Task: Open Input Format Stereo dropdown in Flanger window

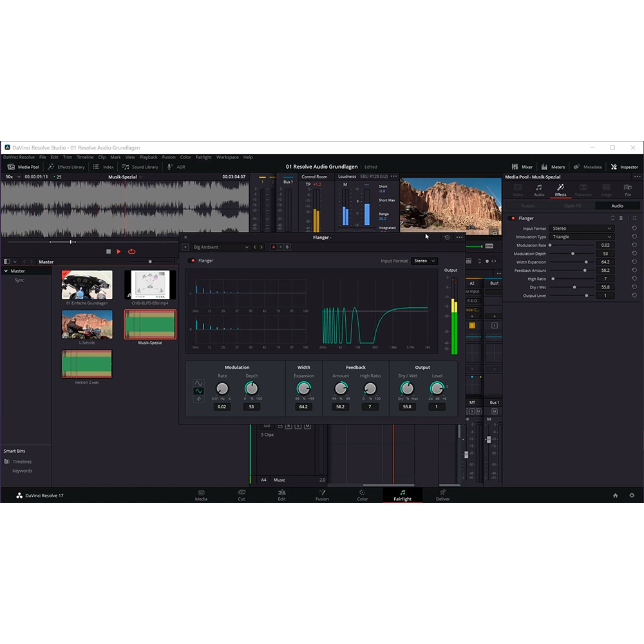Action: pos(424,261)
